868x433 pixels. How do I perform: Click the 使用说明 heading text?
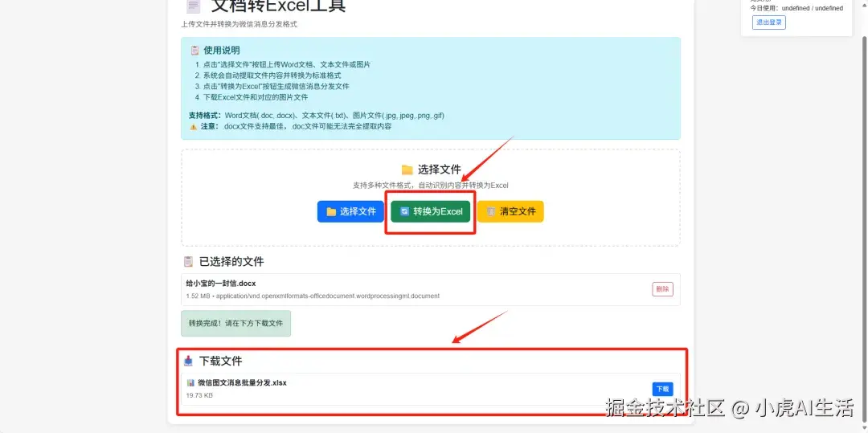(222, 51)
